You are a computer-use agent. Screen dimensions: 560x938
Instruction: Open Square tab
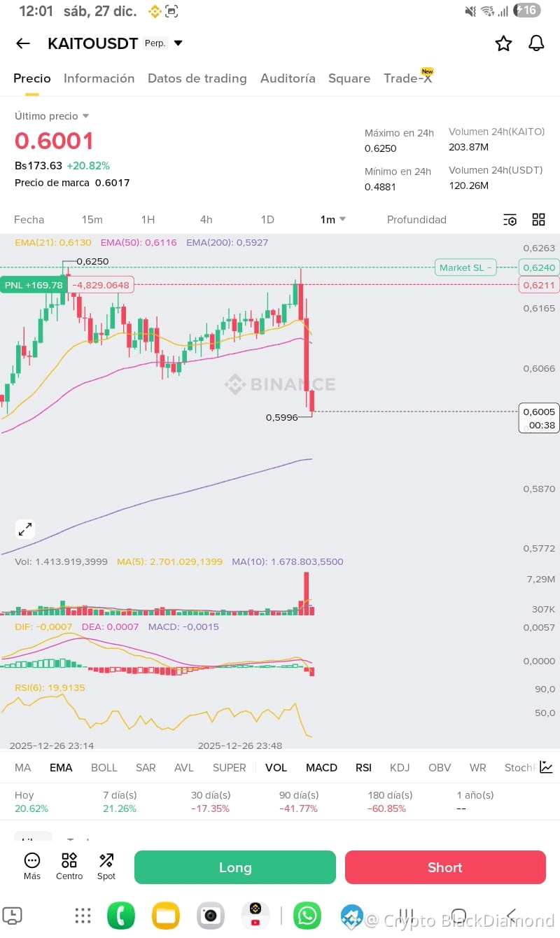[x=349, y=78]
